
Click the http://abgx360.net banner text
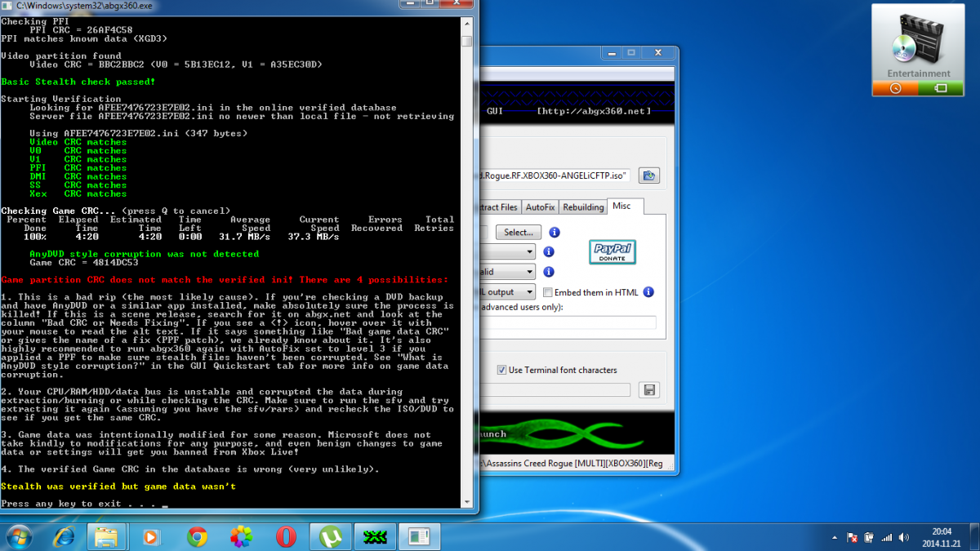(x=594, y=109)
